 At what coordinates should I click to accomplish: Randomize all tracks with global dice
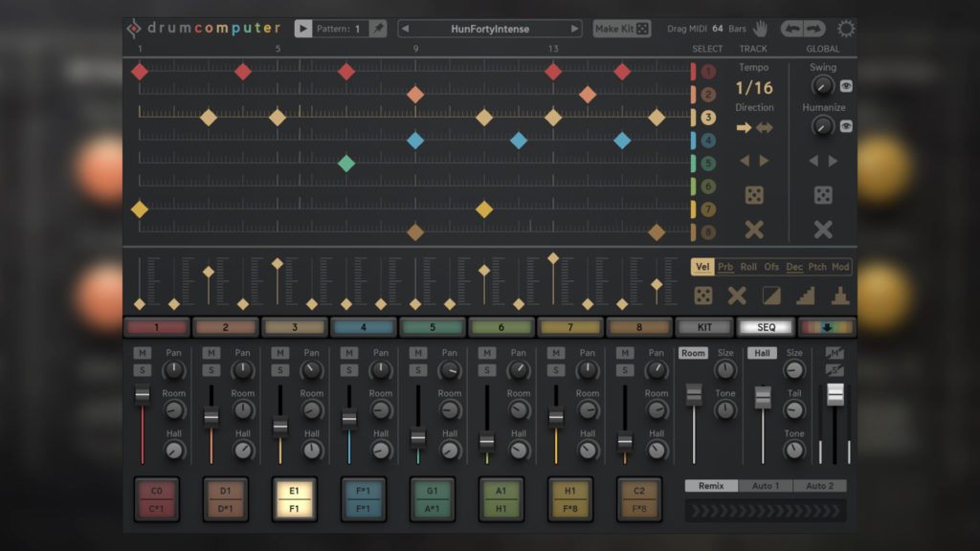click(x=823, y=195)
